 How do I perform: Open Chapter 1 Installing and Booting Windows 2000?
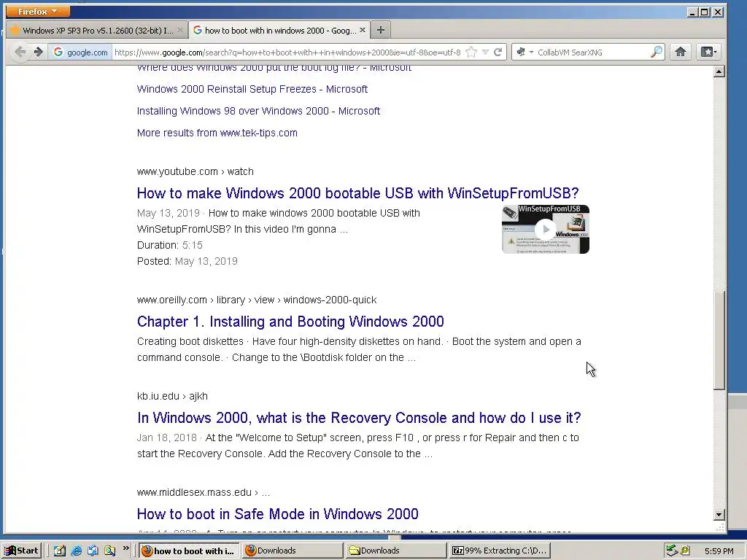click(x=290, y=322)
